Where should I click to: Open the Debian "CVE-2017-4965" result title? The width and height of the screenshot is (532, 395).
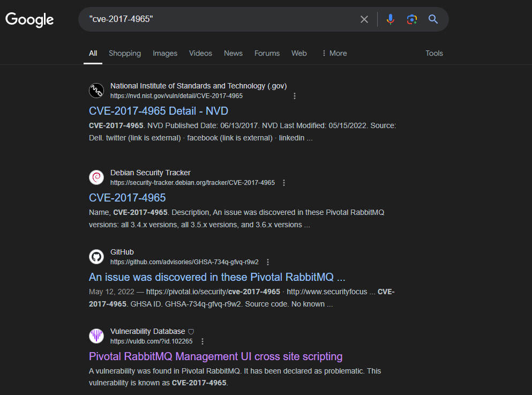pyautogui.click(x=127, y=198)
